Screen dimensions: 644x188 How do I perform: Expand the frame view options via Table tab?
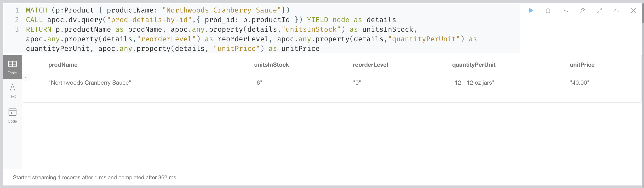point(12,67)
